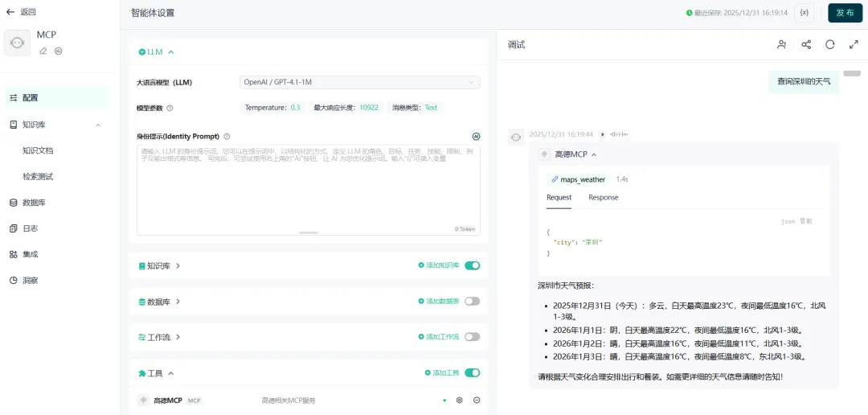Switch to the Response tab

coord(603,197)
